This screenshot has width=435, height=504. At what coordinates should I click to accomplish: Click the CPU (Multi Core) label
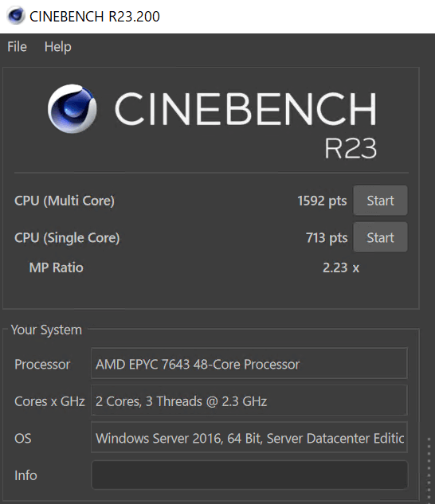(x=65, y=201)
